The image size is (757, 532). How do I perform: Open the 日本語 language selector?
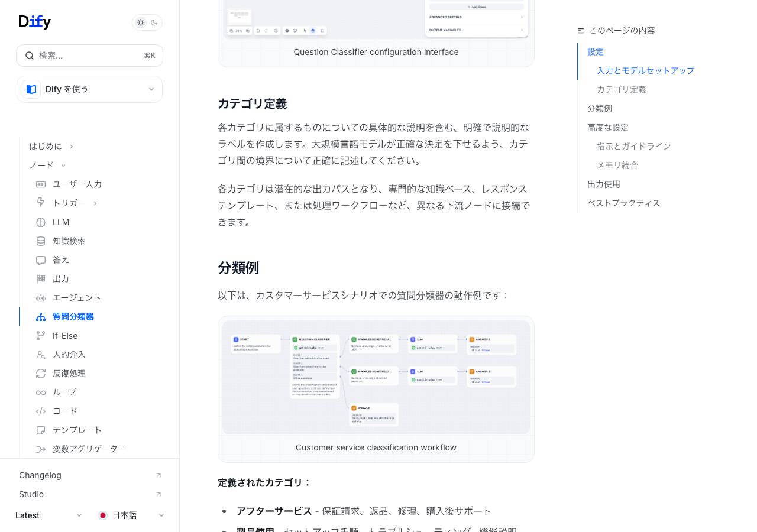click(131, 515)
